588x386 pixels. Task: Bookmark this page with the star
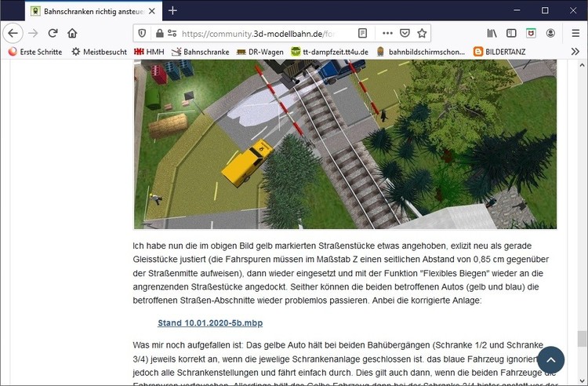pos(422,34)
